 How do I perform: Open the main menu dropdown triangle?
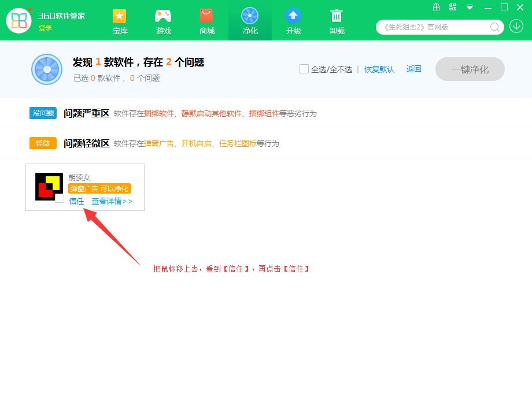coord(470,7)
